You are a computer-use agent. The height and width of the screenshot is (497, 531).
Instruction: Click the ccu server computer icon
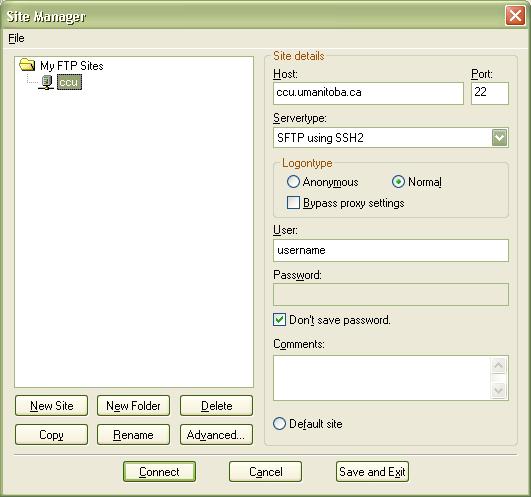(x=46, y=83)
